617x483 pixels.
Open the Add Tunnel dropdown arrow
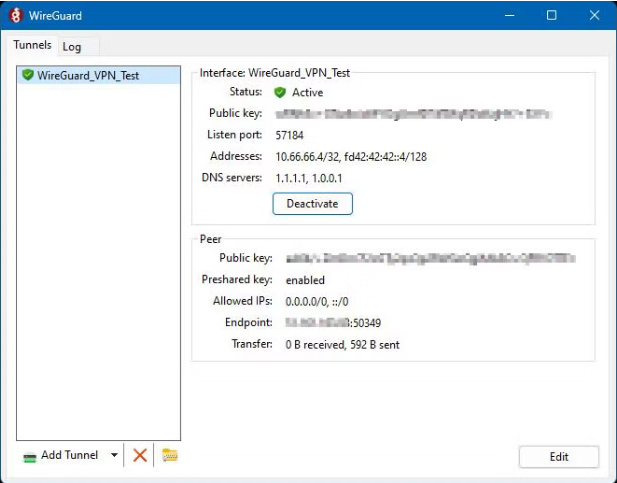pos(114,455)
